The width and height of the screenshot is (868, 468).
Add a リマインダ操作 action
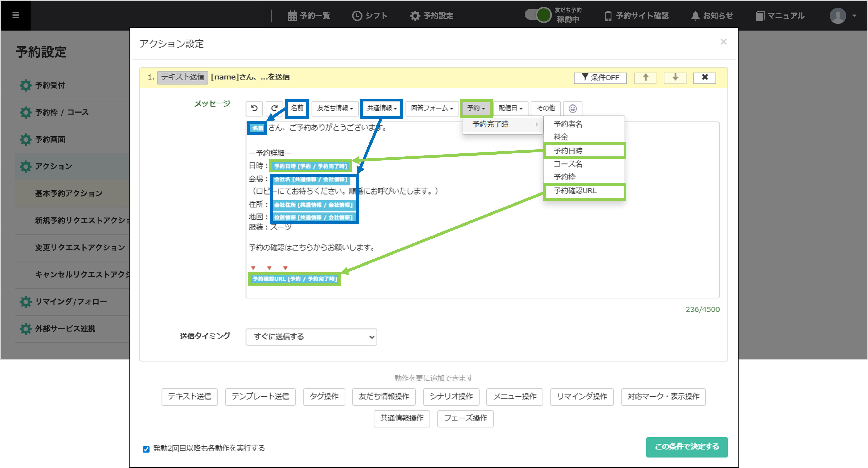[582, 397]
